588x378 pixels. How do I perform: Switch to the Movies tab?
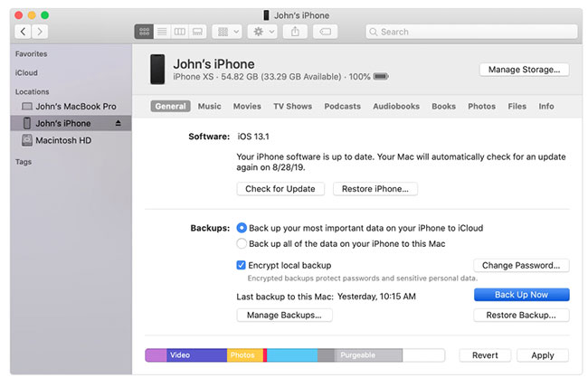tap(247, 106)
